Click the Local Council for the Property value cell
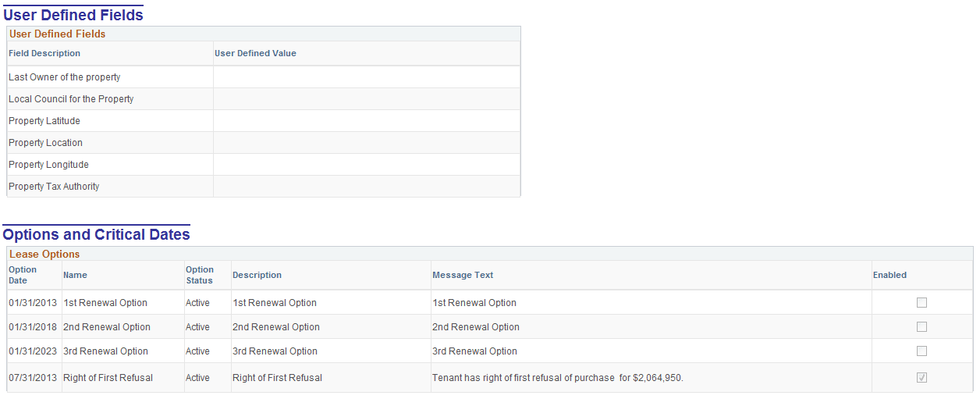980x399 pixels. [x=367, y=99]
